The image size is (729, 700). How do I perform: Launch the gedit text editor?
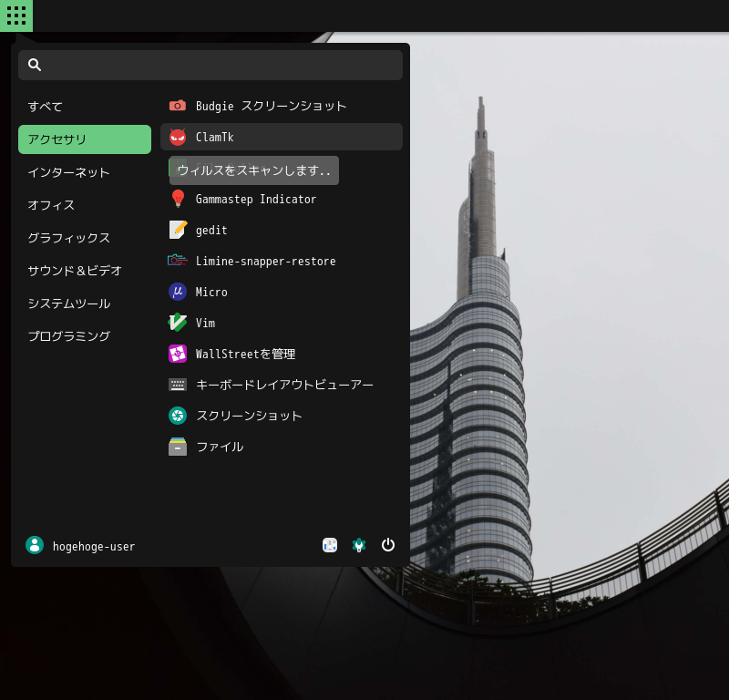(282, 230)
